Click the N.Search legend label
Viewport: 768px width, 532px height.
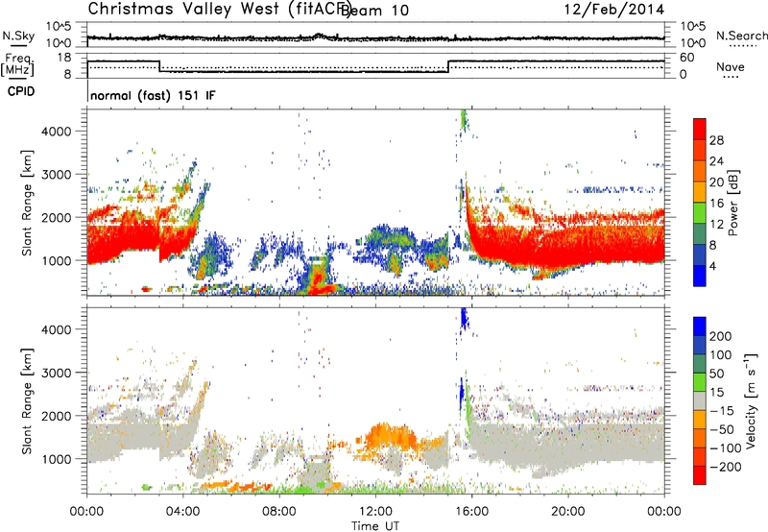click(x=741, y=36)
